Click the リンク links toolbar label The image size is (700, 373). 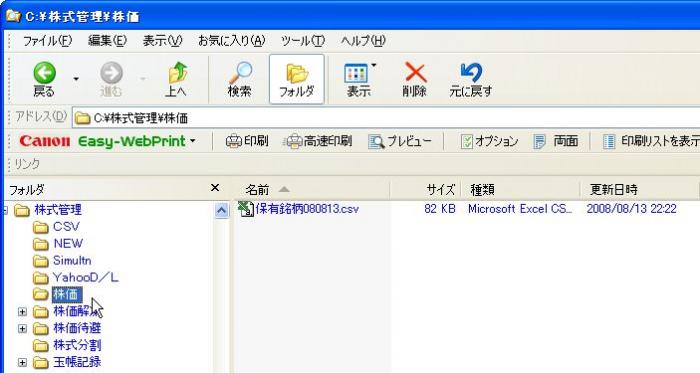[x=27, y=164]
